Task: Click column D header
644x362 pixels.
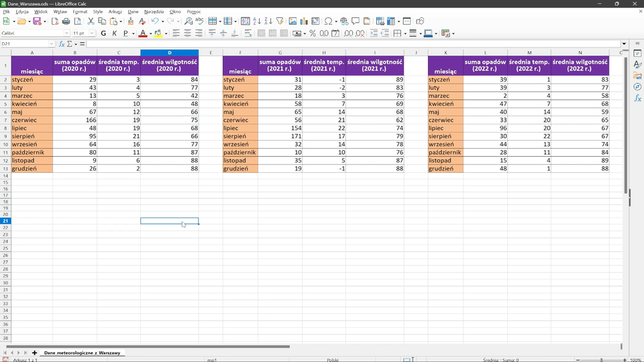Action: coord(169,52)
